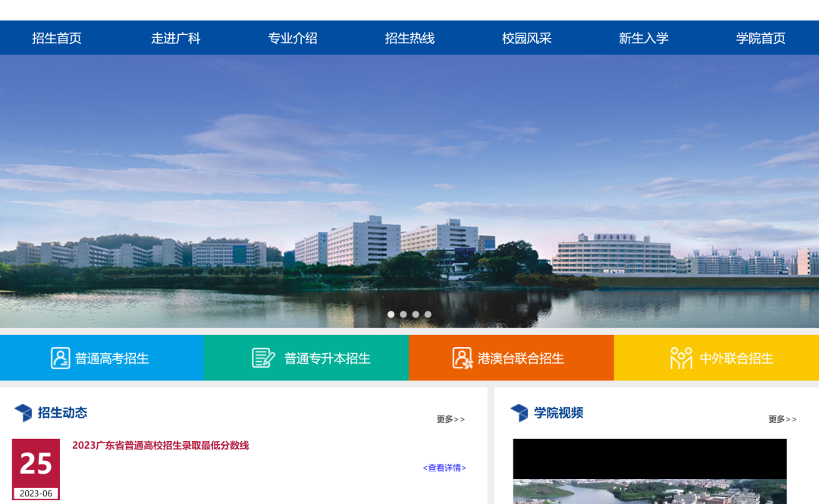This screenshot has width=819, height=504.
Task: Open the 校园风采 menu item
Action: (527, 37)
